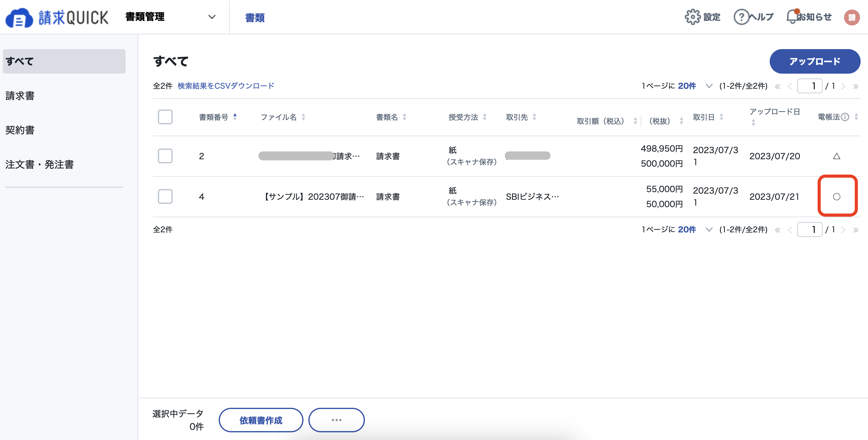The height and width of the screenshot is (440, 868).
Task: Click the bottom page number input field
Action: click(810, 230)
